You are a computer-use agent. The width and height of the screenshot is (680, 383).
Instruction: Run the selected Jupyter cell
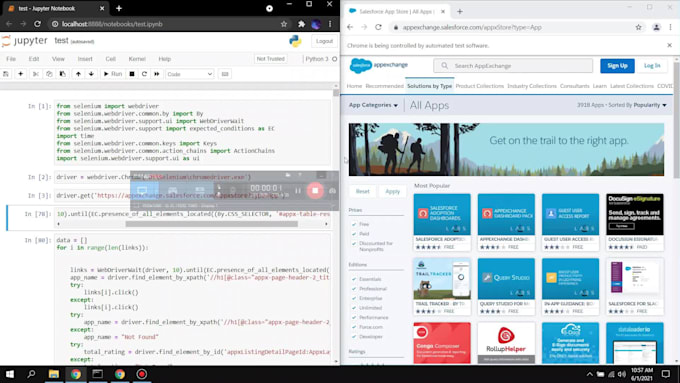[112, 74]
